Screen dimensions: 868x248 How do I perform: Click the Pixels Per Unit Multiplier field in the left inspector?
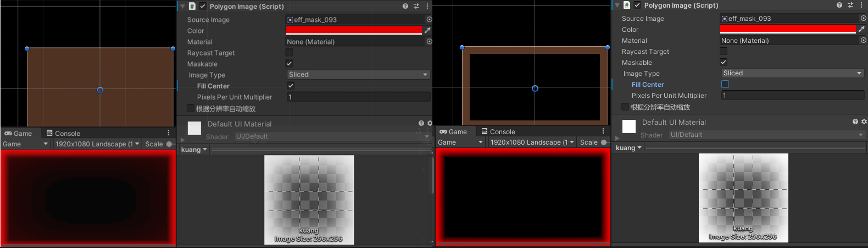point(358,97)
